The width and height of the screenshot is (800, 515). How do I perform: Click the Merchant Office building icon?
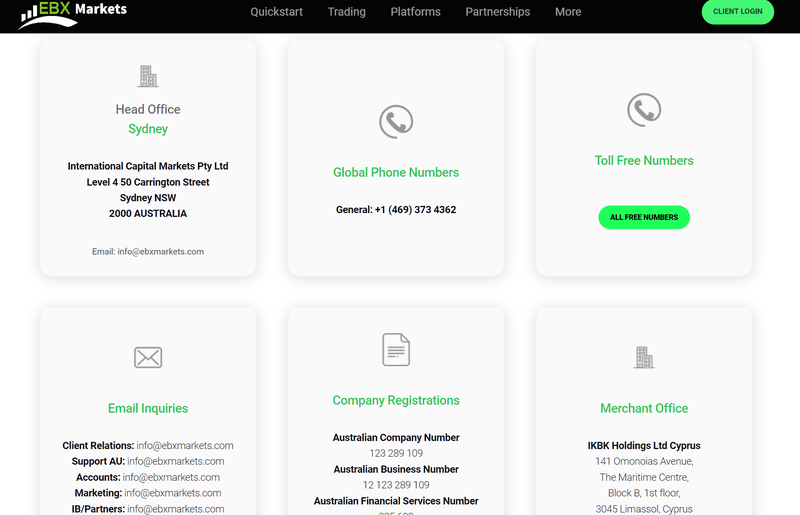(x=644, y=357)
